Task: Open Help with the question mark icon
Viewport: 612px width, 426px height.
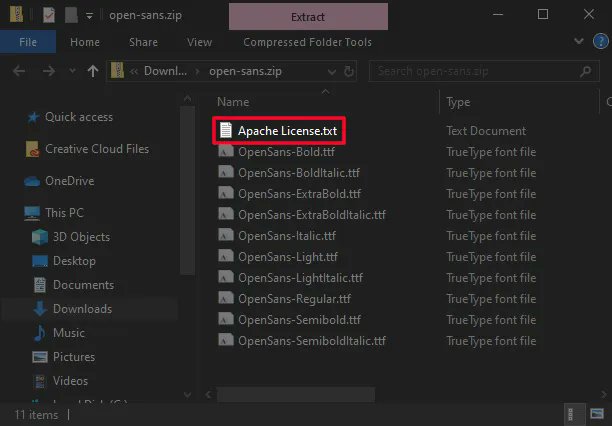Action: pyautogui.click(x=601, y=41)
